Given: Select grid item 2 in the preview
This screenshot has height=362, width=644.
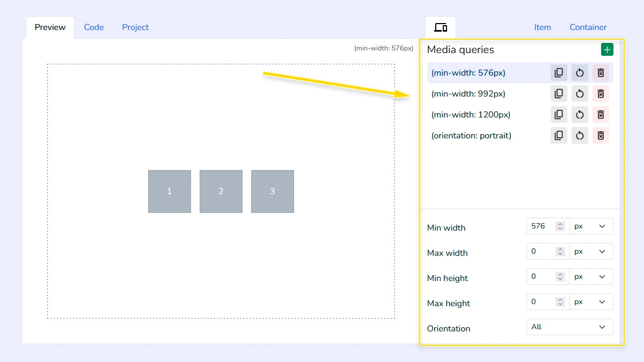Looking at the screenshot, I should click(221, 191).
